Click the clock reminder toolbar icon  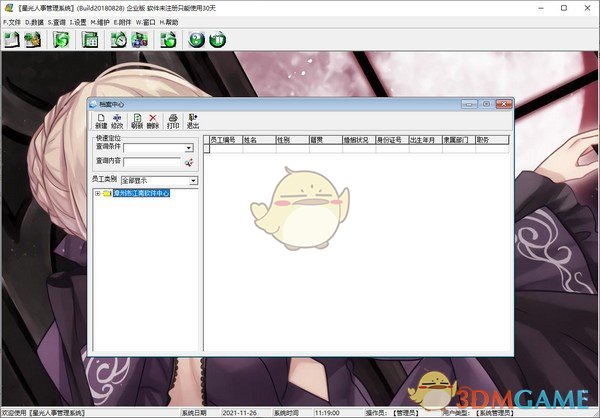(x=119, y=40)
